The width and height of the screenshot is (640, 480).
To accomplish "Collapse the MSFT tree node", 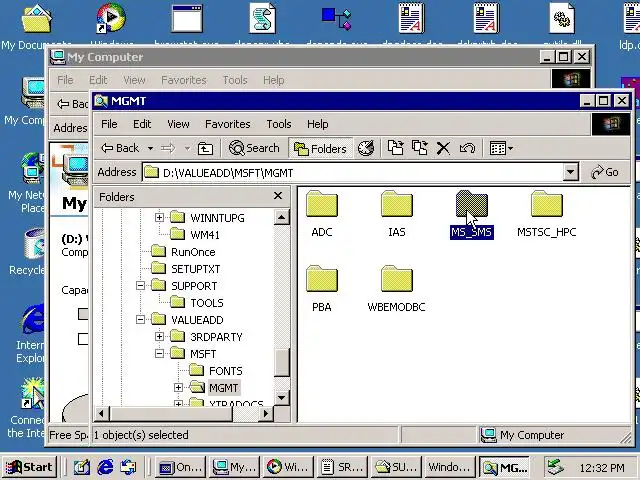I will (160, 354).
